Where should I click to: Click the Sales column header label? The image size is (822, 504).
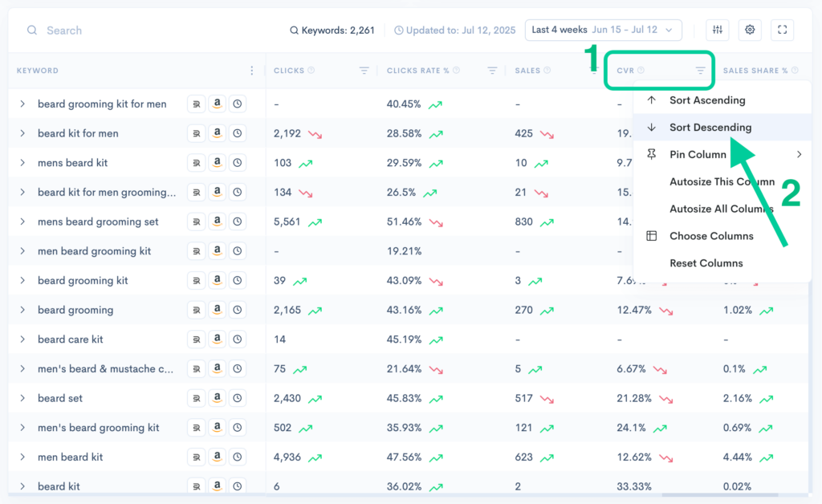pyautogui.click(x=527, y=70)
